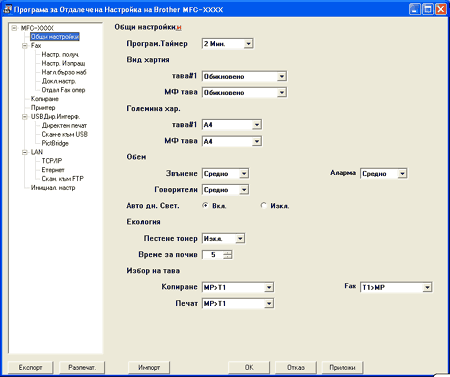Select Инициал. настр in the tree
Screen dimensions: 450x377
point(53,188)
